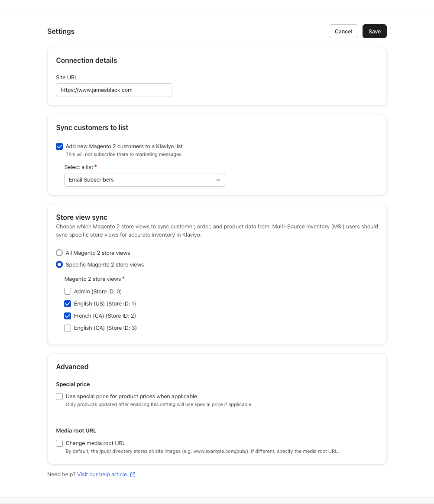Select All Magento 2 store views radio
The height and width of the screenshot is (504, 434).
click(x=59, y=253)
